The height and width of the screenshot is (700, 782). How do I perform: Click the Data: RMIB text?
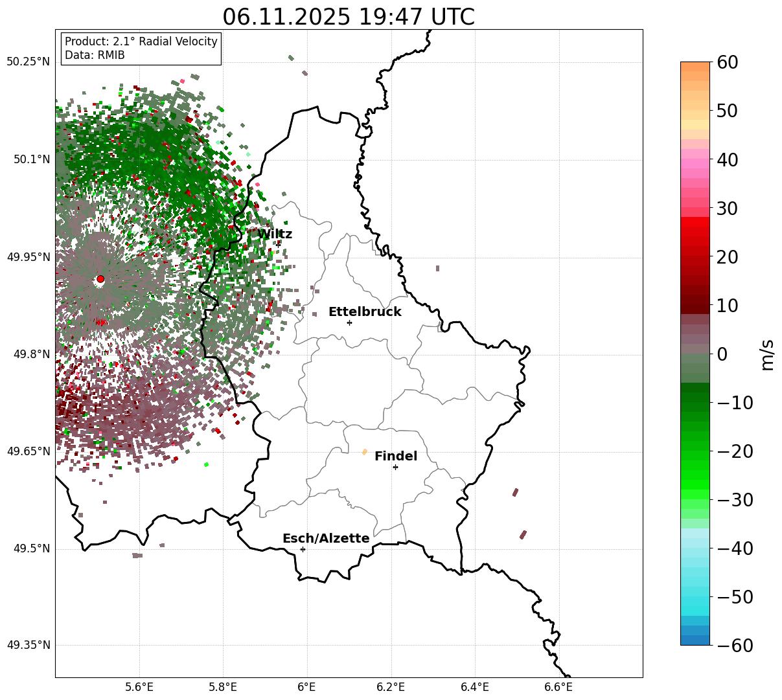click(x=95, y=55)
